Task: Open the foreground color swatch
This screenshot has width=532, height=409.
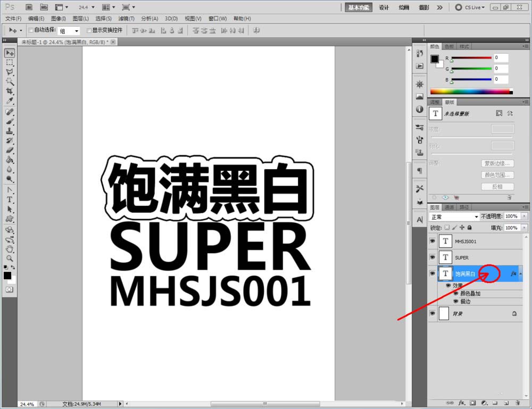Action: (x=8, y=276)
